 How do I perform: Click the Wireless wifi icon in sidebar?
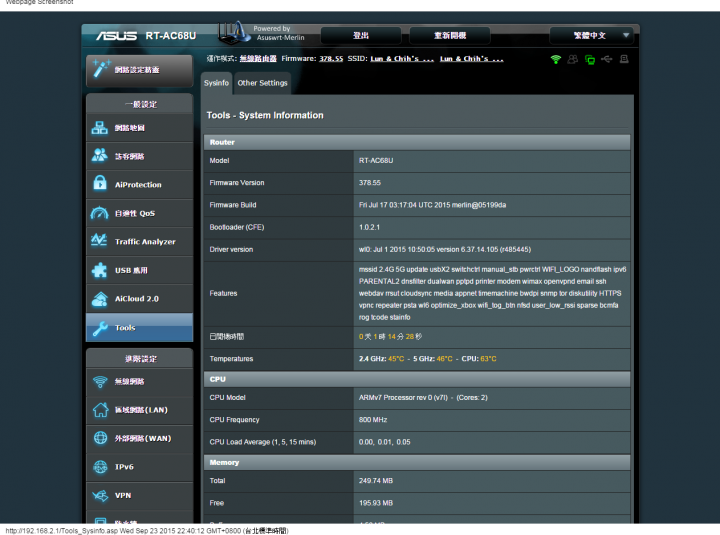(x=100, y=382)
